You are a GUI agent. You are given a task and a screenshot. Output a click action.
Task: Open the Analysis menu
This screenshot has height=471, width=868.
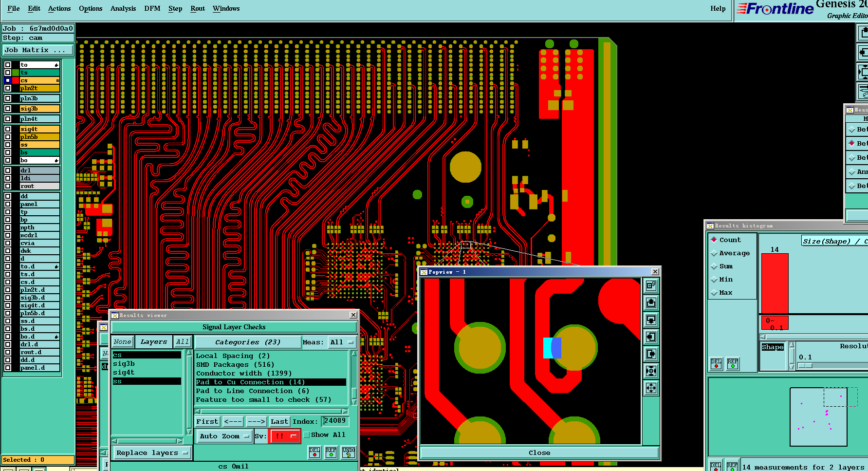point(123,8)
